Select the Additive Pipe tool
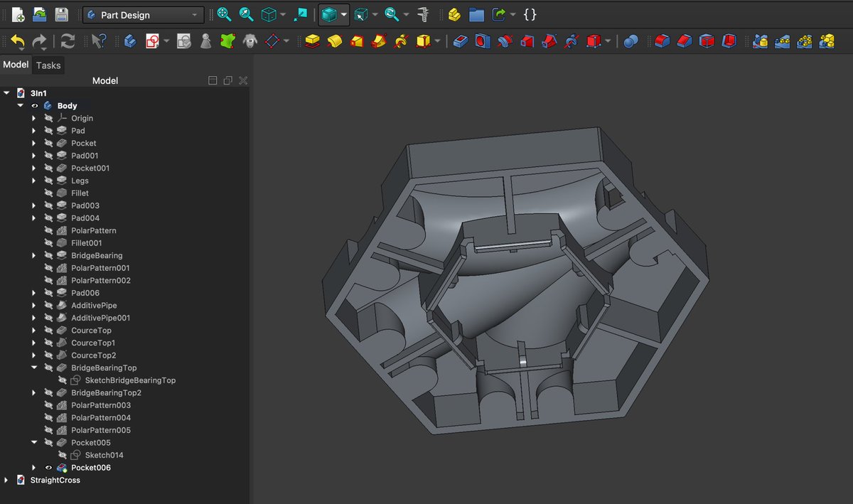 click(x=379, y=42)
